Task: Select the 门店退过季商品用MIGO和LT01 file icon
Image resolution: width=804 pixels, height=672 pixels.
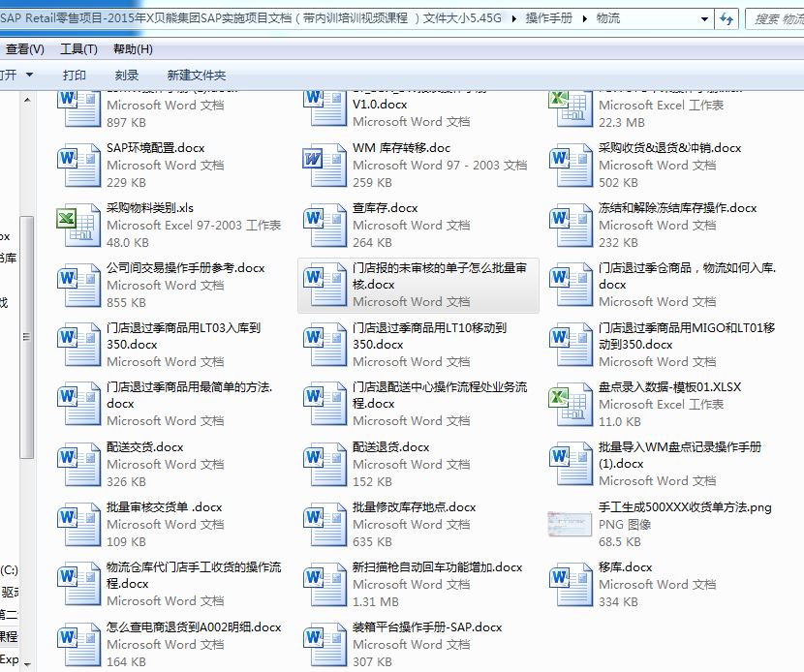Action: click(571, 345)
